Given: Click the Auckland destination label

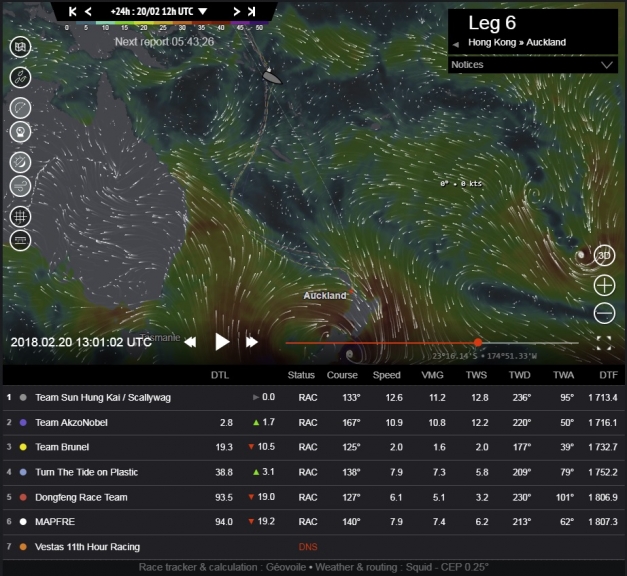Looking at the screenshot, I should pyautogui.click(x=325, y=296).
